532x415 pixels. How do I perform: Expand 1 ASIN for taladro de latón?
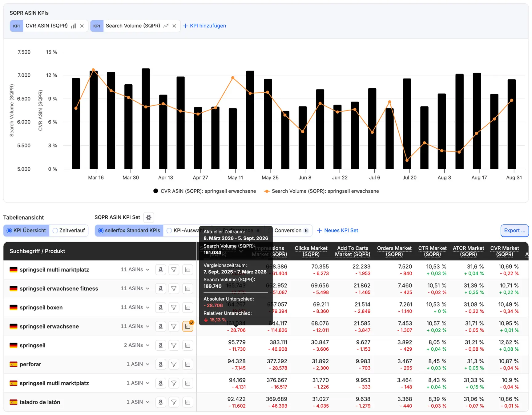click(138, 402)
